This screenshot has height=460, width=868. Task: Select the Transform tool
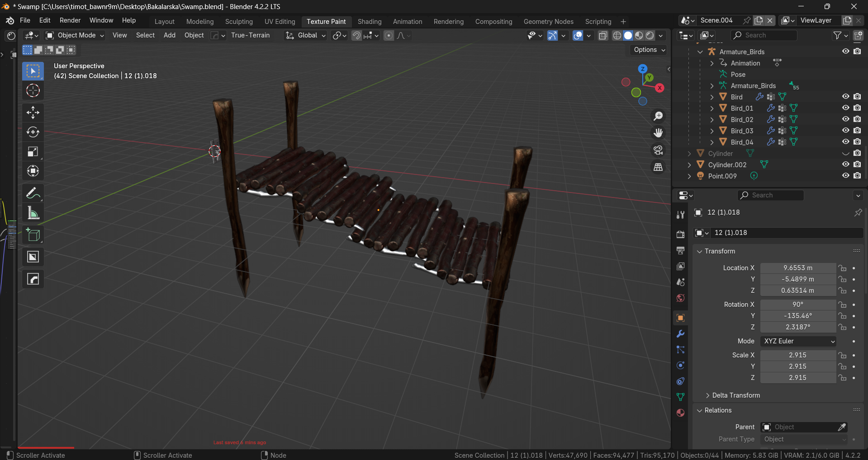pos(33,171)
